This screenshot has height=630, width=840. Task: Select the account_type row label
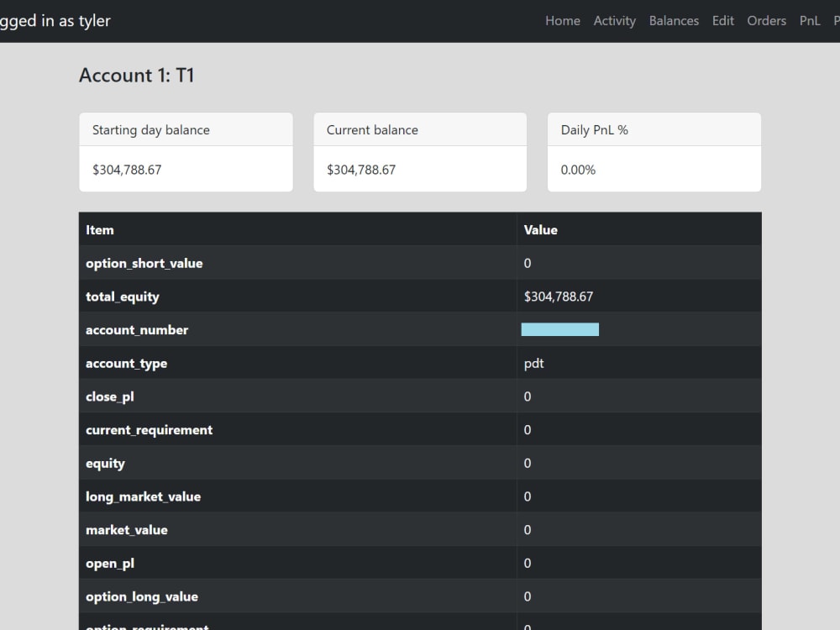click(127, 363)
